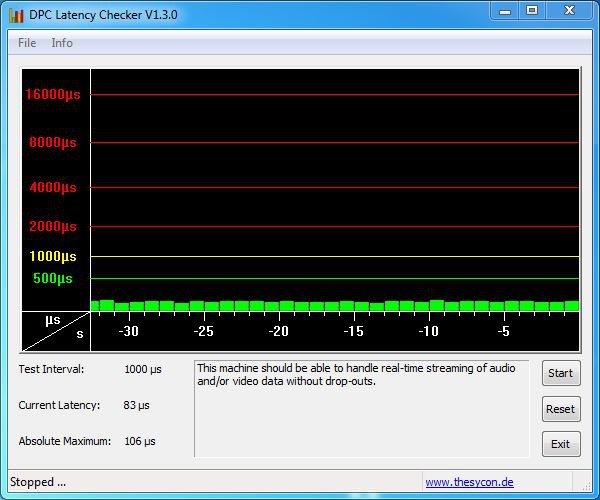Click the Current Latency value 83 µs
This screenshot has height=500, width=600.
[x=136, y=405]
